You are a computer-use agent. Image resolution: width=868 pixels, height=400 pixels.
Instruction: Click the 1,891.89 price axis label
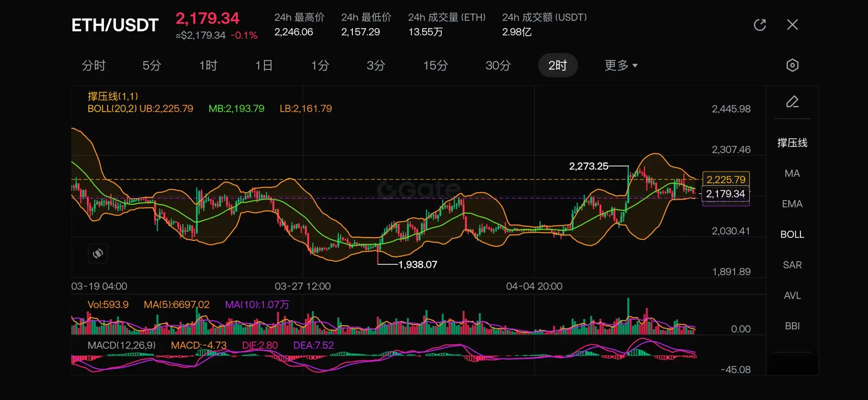pyautogui.click(x=731, y=272)
